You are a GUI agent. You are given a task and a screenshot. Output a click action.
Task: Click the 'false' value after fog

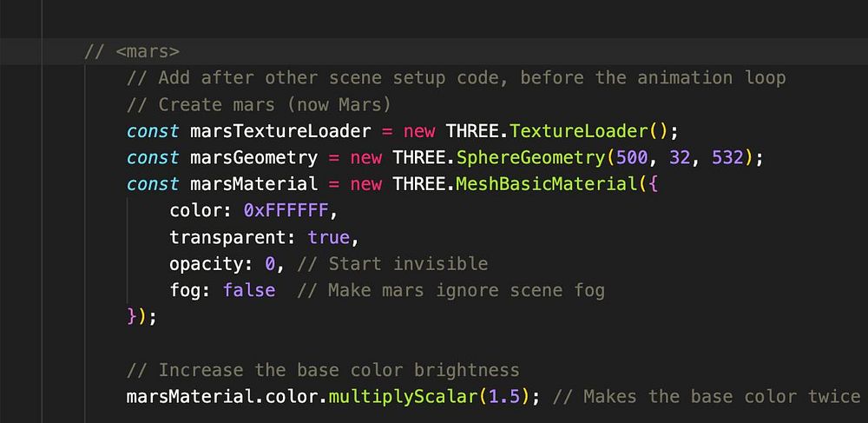pyautogui.click(x=249, y=290)
